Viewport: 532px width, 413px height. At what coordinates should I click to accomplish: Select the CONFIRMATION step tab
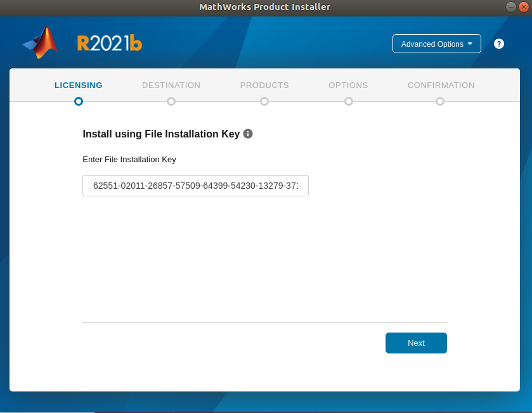pyautogui.click(x=441, y=86)
